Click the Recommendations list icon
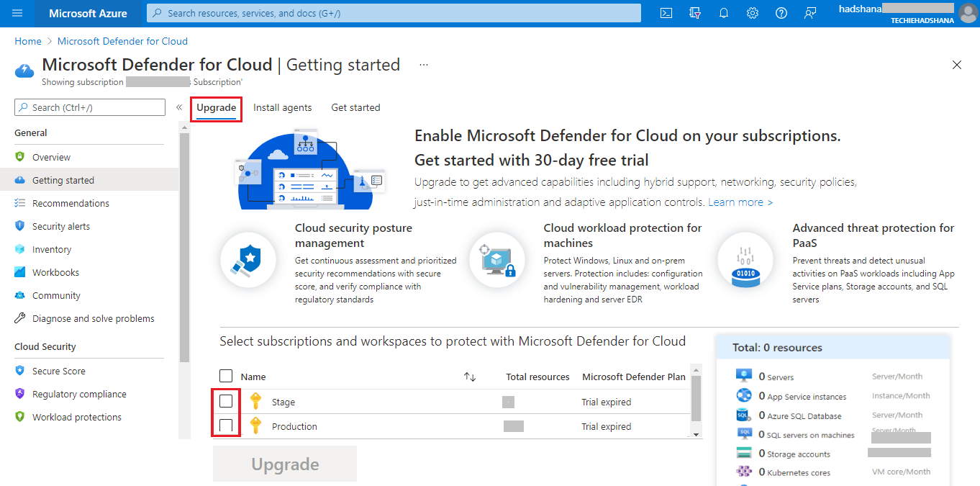This screenshot has height=486, width=980. (x=19, y=203)
